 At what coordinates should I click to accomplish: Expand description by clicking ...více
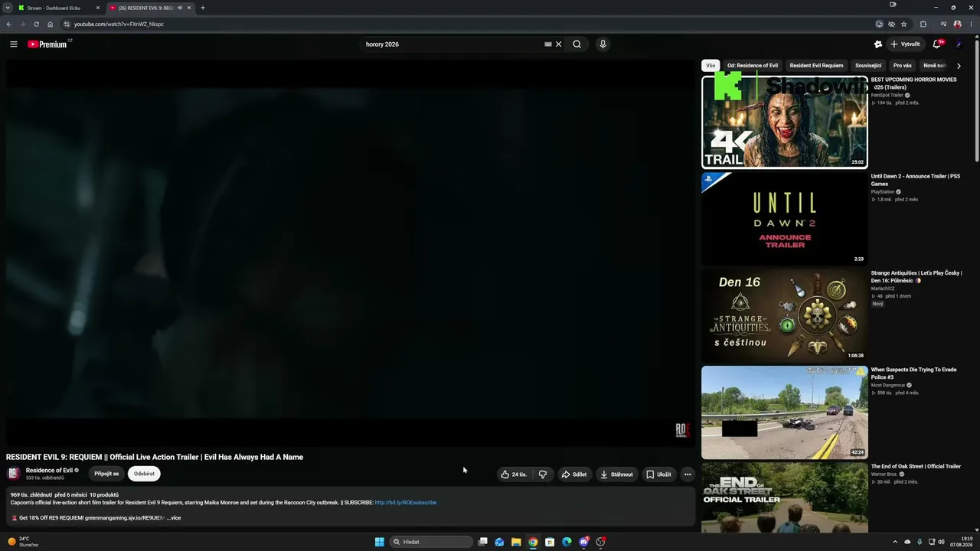[x=174, y=518]
